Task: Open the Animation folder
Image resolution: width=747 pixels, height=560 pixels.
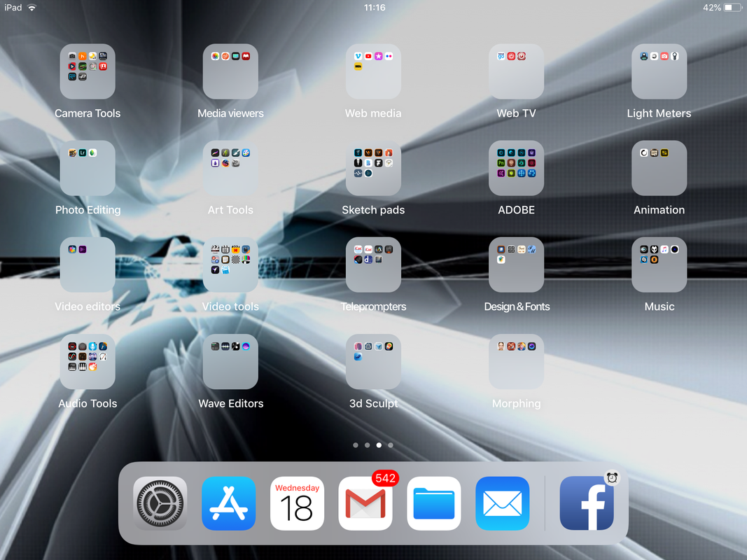Action: [x=659, y=168]
